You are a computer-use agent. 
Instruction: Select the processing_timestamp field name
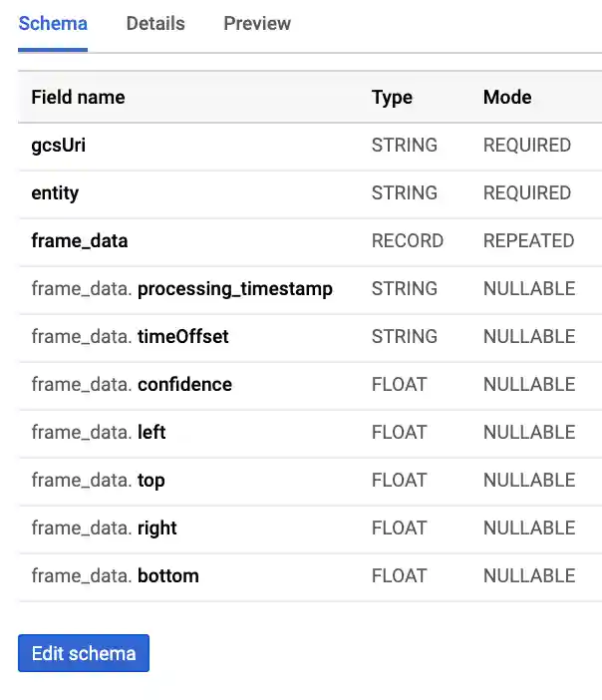(x=235, y=289)
